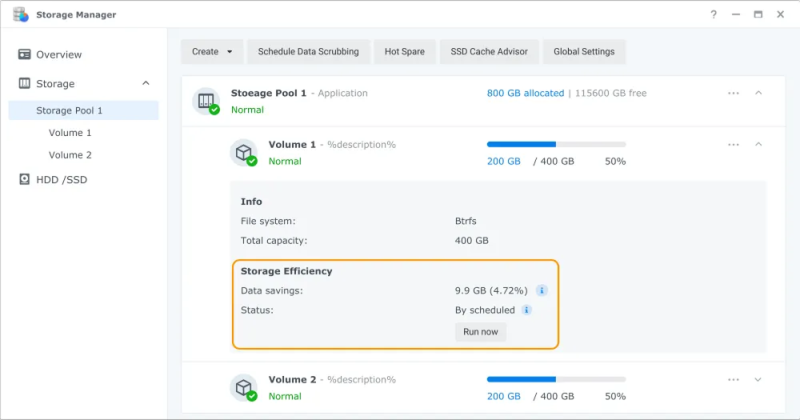The image size is (800, 420).
Task: Open Global Settings
Action: coord(584,52)
